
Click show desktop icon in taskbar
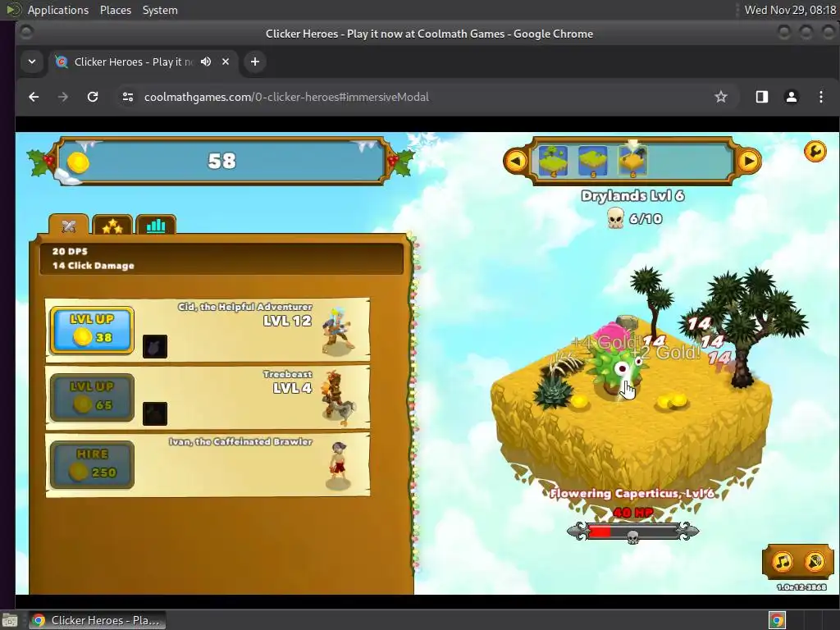coord(10,620)
